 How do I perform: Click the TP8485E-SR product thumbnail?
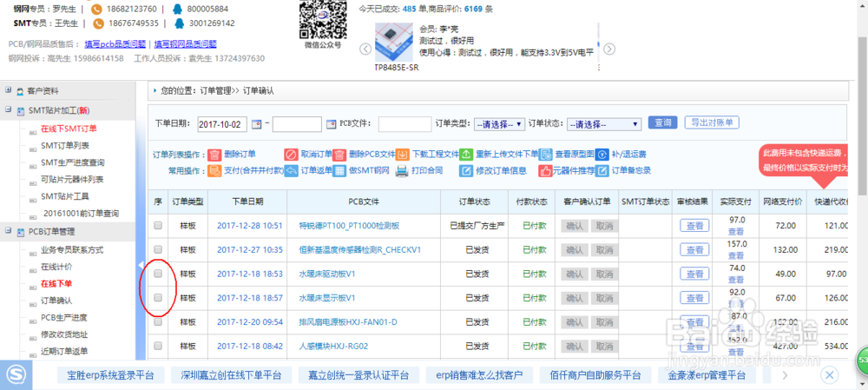point(393,43)
